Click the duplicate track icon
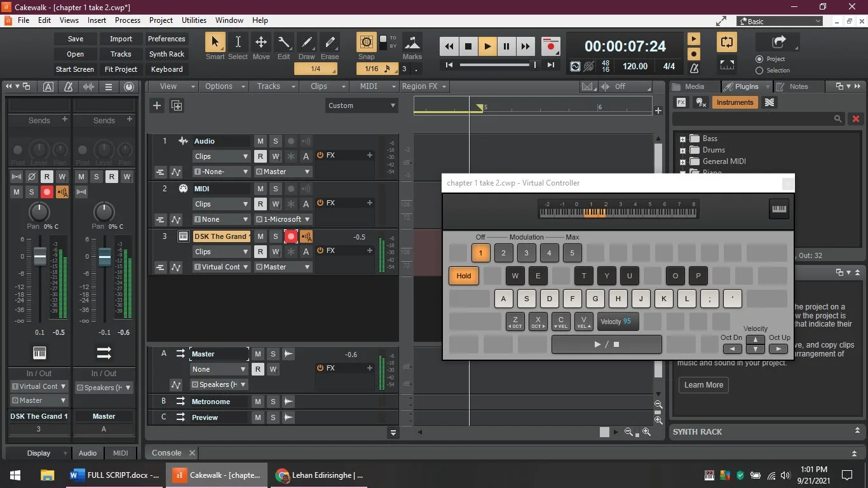This screenshot has width=868, height=488. 177,105
